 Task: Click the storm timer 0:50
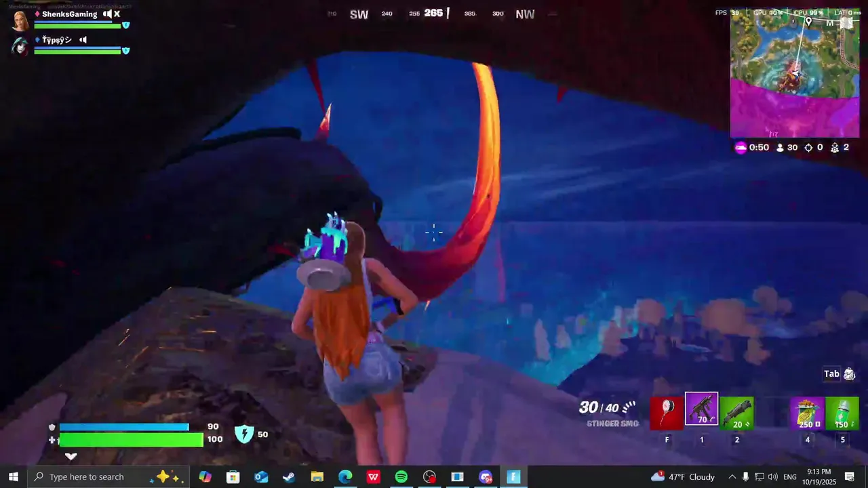(x=759, y=147)
